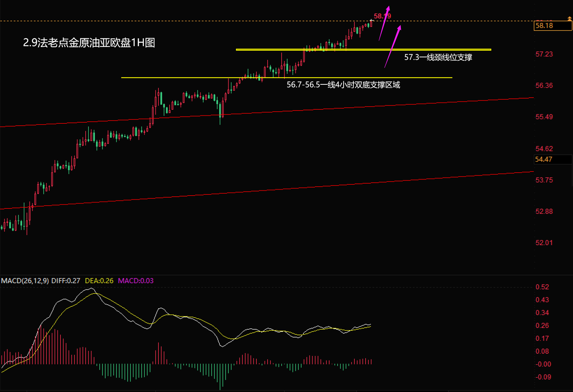Image resolution: width=573 pixels, height=392 pixels.
Task: Click the chart title text annotation
Action: pyautogui.click(x=89, y=43)
